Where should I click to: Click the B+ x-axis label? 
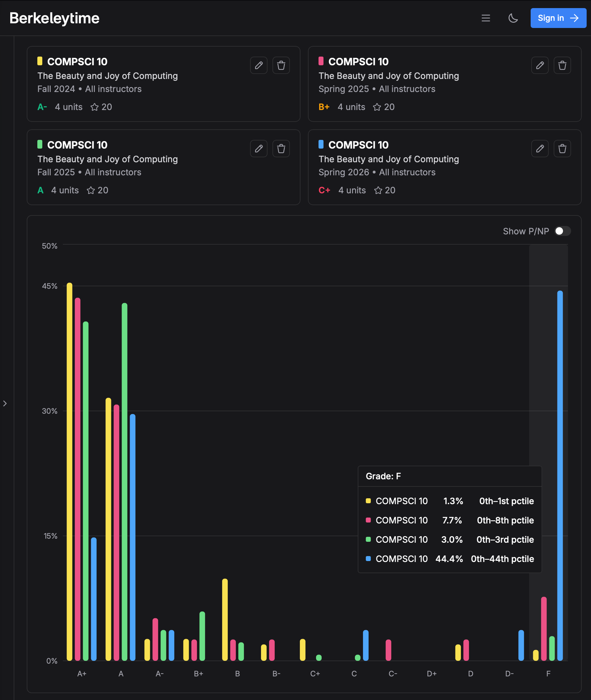coord(198,674)
